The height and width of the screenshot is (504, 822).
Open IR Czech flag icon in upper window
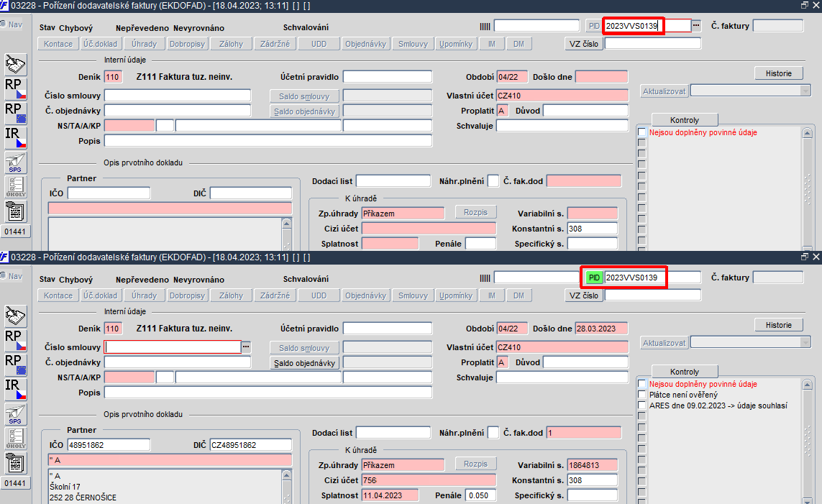pyautogui.click(x=16, y=138)
